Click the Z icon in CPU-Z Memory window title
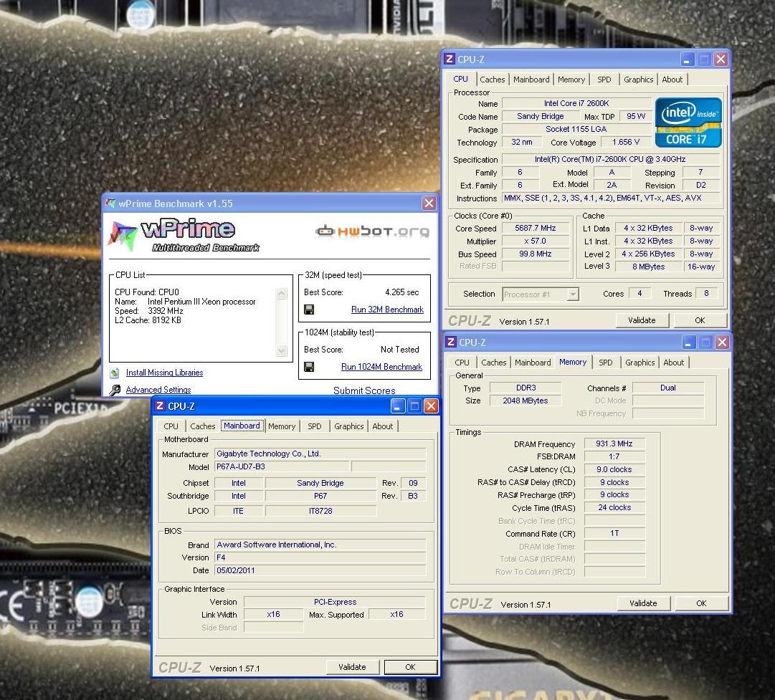This screenshot has height=700, width=775. click(x=451, y=342)
